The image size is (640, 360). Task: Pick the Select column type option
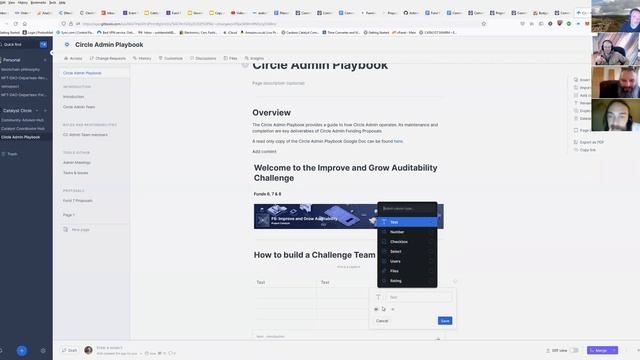click(x=407, y=251)
